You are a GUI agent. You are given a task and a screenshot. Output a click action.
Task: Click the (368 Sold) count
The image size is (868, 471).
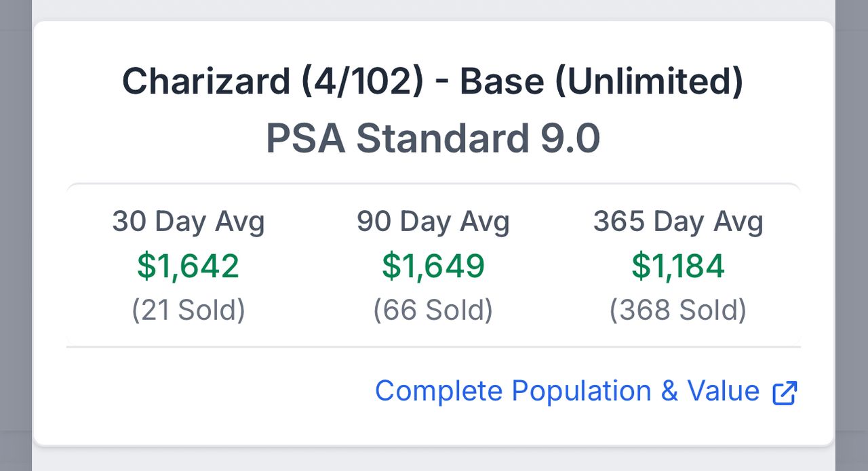pos(678,310)
